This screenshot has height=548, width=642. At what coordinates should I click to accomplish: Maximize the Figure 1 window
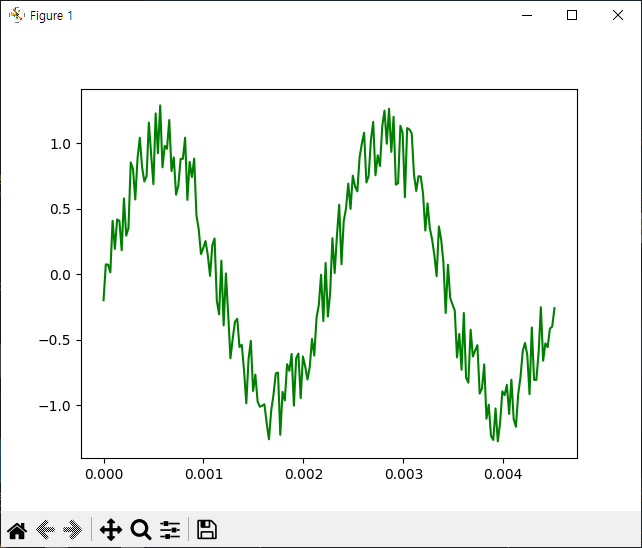coord(572,15)
